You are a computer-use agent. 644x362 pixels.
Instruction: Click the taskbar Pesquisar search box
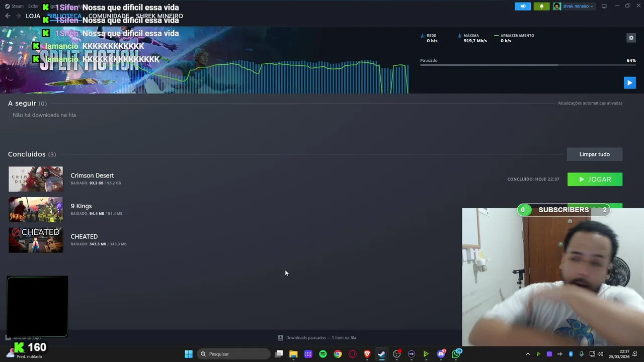[234, 354]
